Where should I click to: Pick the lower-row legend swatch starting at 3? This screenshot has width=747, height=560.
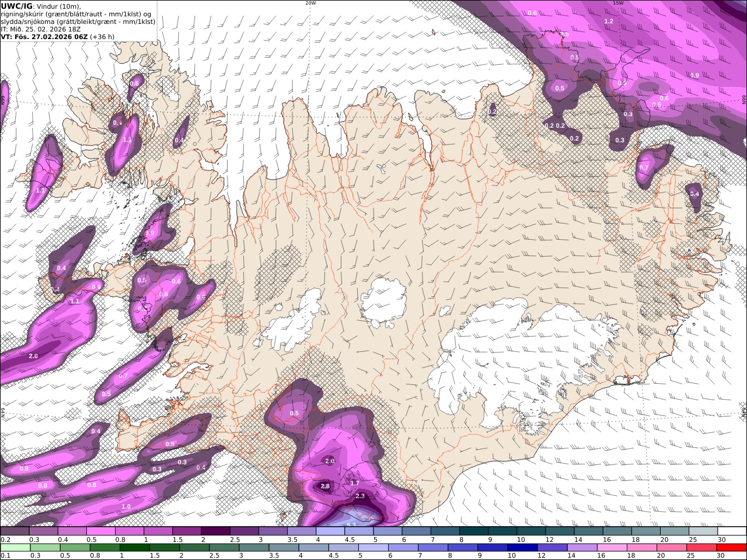click(254, 548)
